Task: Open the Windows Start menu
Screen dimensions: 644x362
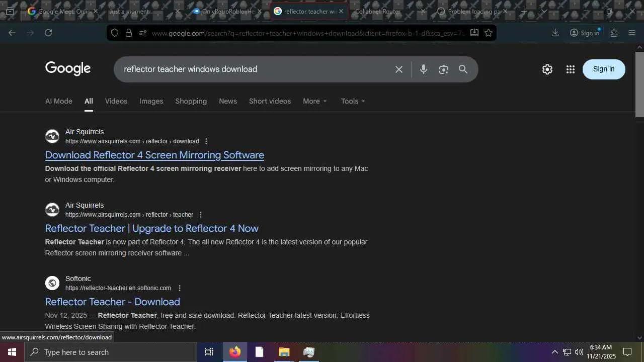Action: (x=12, y=352)
